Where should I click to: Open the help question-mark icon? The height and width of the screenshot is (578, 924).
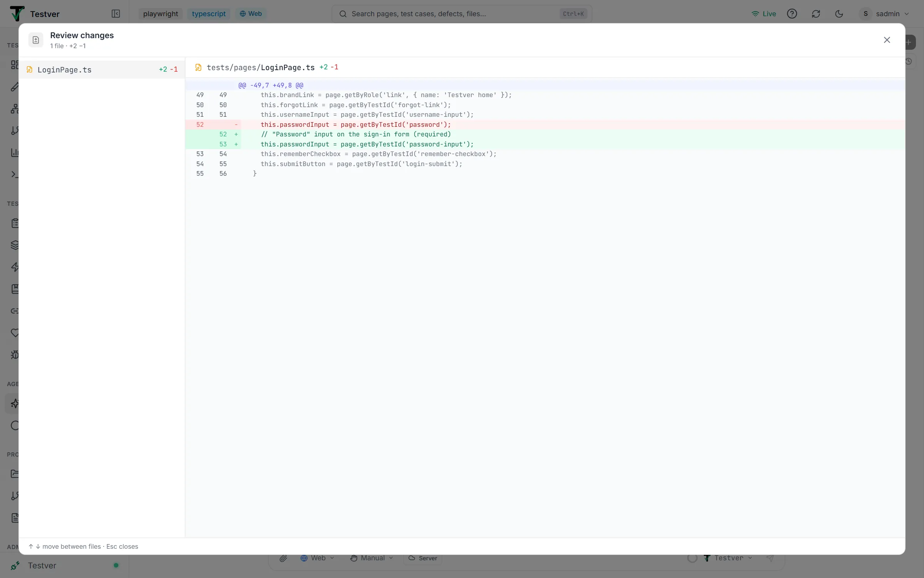point(792,14)
